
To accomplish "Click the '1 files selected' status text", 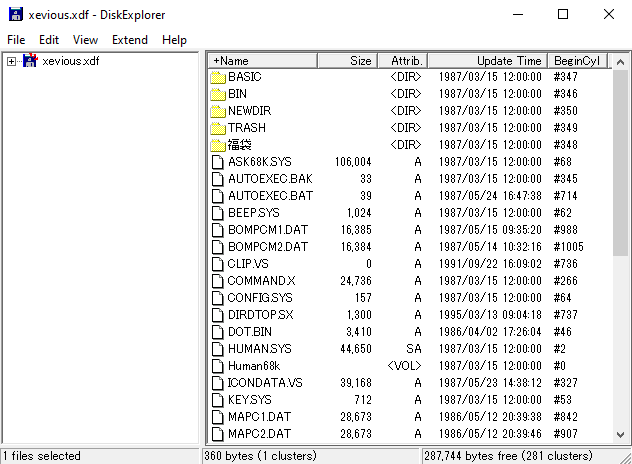I will point(42,456).
